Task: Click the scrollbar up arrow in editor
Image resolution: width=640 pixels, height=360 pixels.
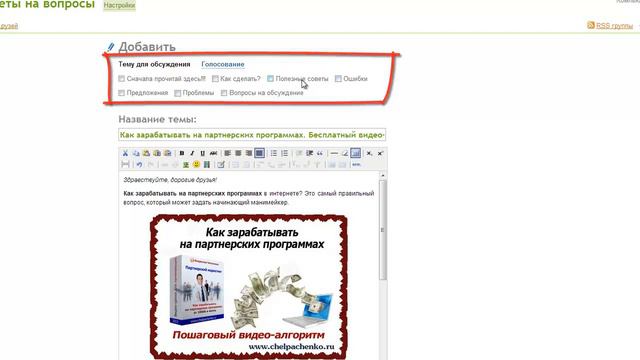Action: point(382,175)
